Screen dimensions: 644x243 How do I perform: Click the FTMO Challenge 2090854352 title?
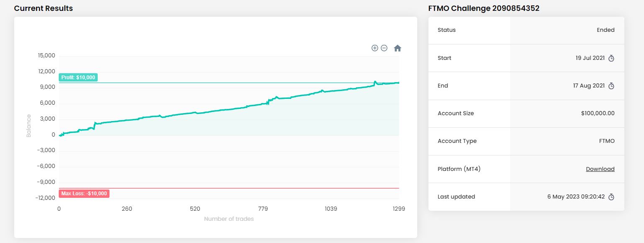click(484, 8)
